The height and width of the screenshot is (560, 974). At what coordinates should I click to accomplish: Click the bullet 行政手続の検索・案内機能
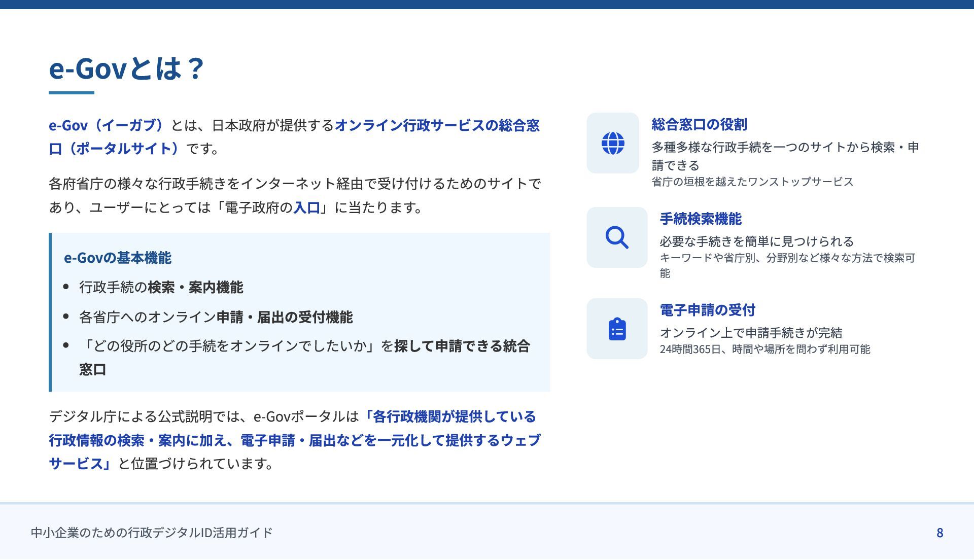pos(161,287)
